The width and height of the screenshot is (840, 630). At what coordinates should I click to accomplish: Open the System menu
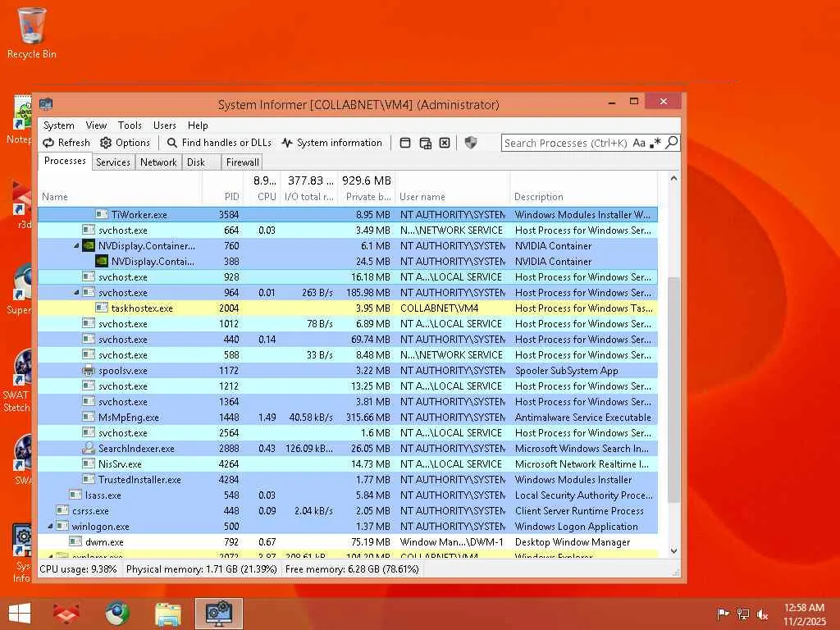coord(59,126)
